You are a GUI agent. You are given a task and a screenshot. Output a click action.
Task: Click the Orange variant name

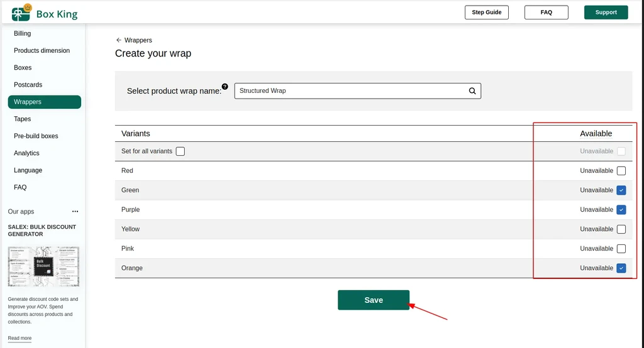(132, 268)
